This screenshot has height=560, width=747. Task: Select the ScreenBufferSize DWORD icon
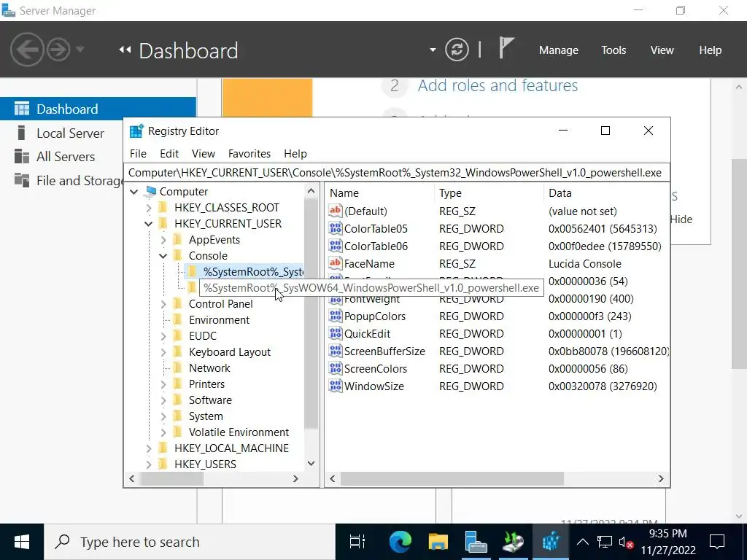click(x=336, y=351)
